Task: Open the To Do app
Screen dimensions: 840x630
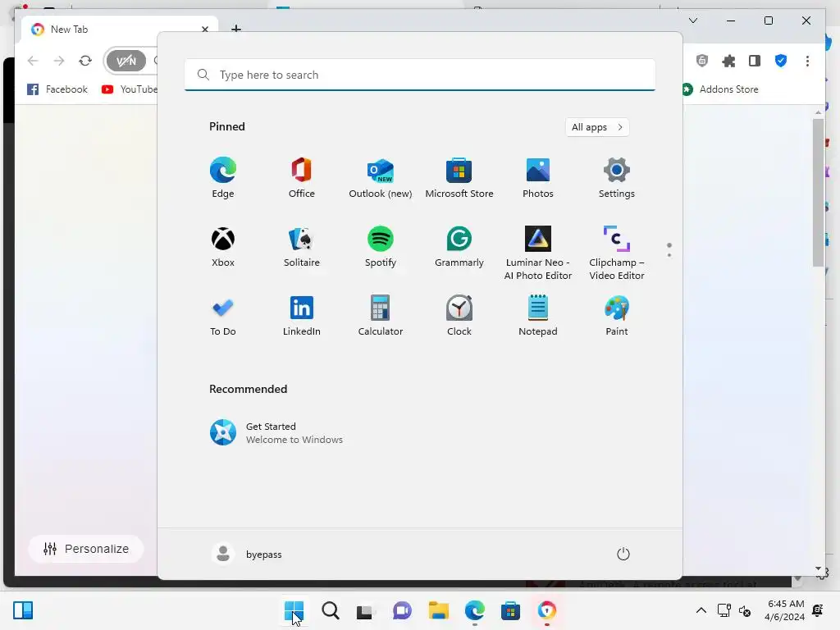Action: (x=223, y=316)
